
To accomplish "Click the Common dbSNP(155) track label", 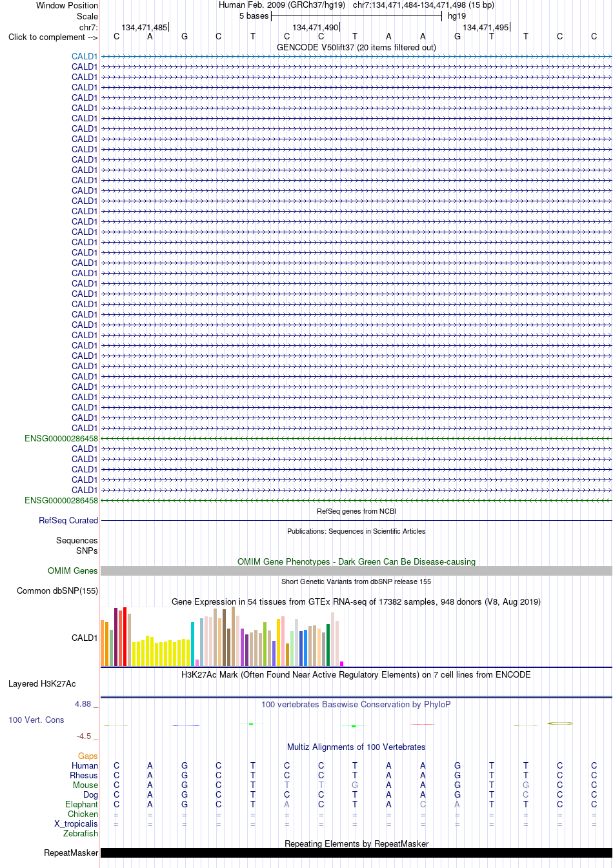I will pos(57,591).
